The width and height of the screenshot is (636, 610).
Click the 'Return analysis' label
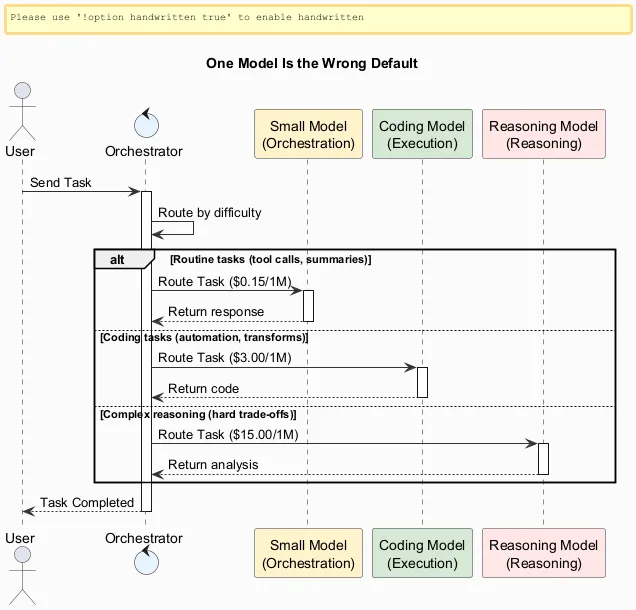tap(213, 464)
